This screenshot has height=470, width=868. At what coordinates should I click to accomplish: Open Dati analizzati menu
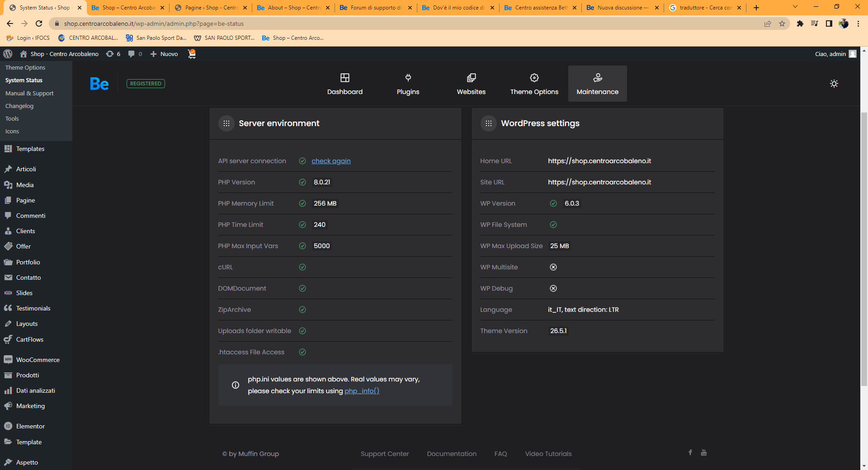coord(35,390)
